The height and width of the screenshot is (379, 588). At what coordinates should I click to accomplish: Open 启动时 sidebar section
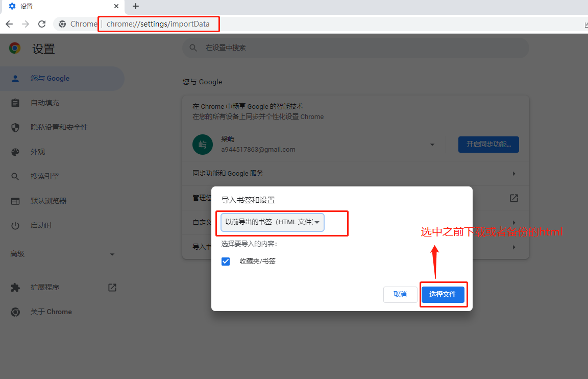(62, 226)
